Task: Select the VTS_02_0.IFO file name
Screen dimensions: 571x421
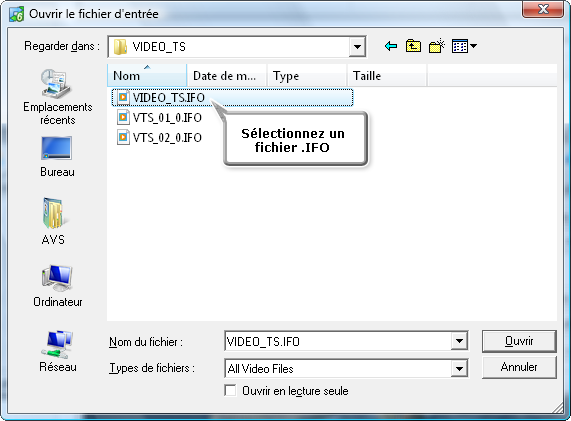Action: point(167,138)
